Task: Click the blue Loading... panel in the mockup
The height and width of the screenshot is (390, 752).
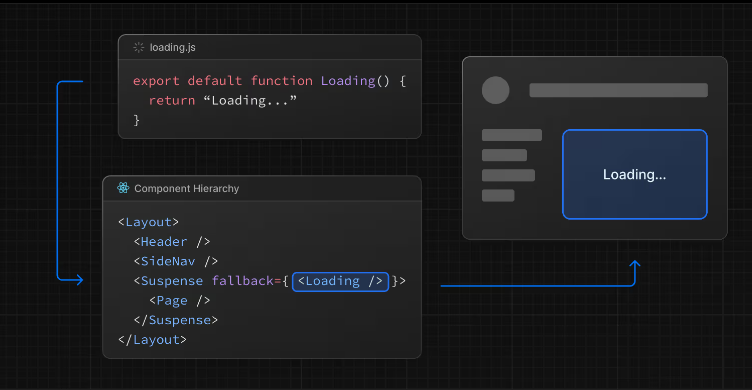Action: point(634,174)
